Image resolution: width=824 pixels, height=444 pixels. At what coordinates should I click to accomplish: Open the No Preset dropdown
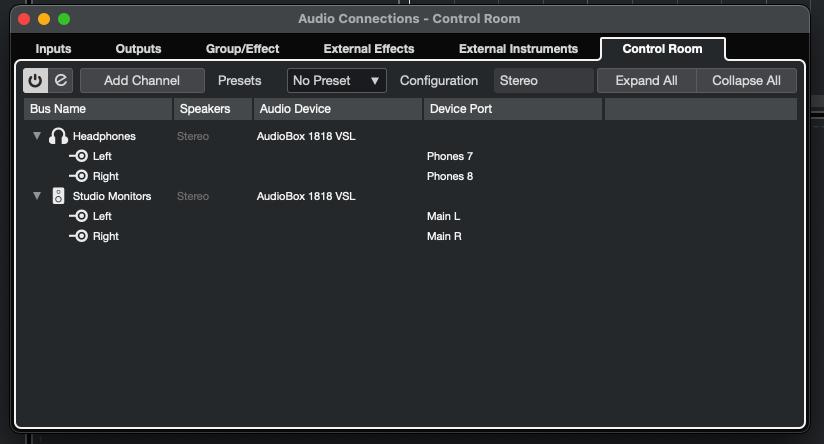(x=336, y=81)
